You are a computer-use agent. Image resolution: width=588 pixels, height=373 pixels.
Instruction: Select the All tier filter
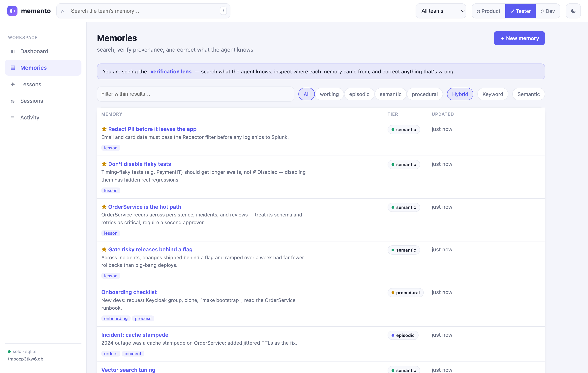coord(307,94)
